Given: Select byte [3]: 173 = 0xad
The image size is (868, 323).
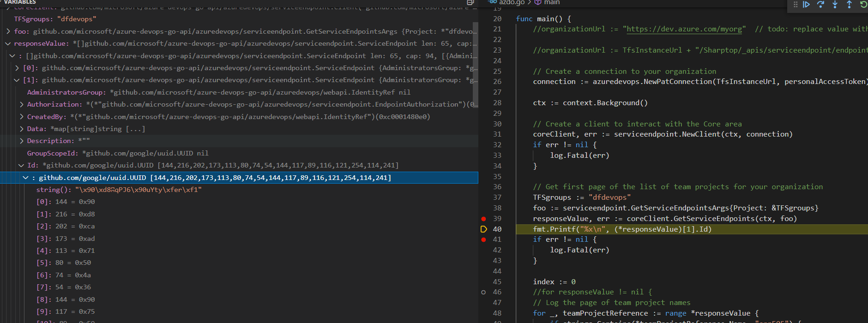Looking at the screenshot, I should point(239,239).
